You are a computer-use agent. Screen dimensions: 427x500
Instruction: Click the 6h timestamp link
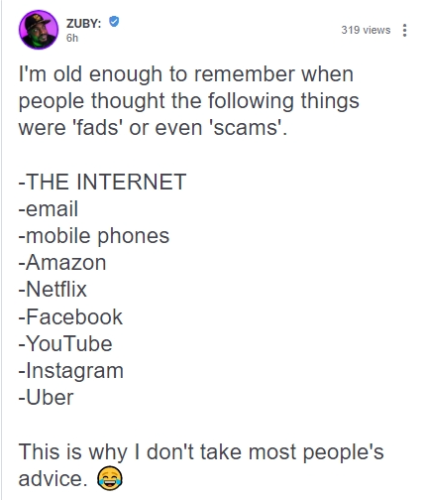72,38
